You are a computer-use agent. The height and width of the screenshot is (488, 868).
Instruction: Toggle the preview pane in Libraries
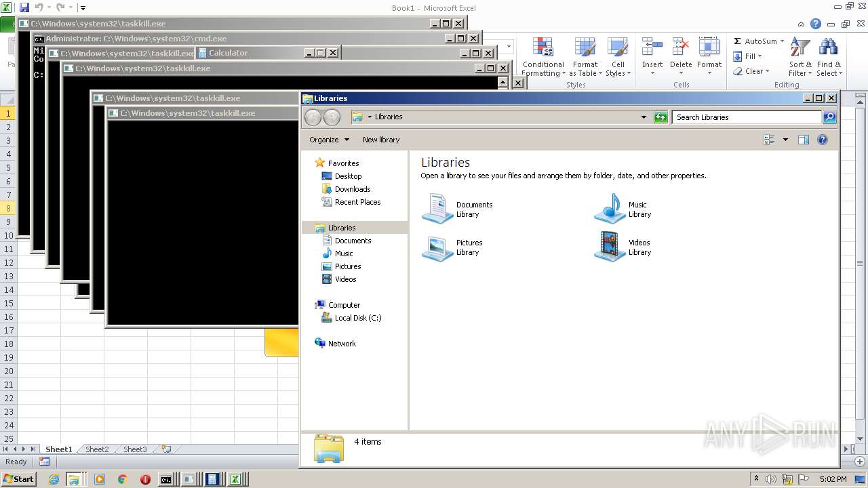(804, 140)
